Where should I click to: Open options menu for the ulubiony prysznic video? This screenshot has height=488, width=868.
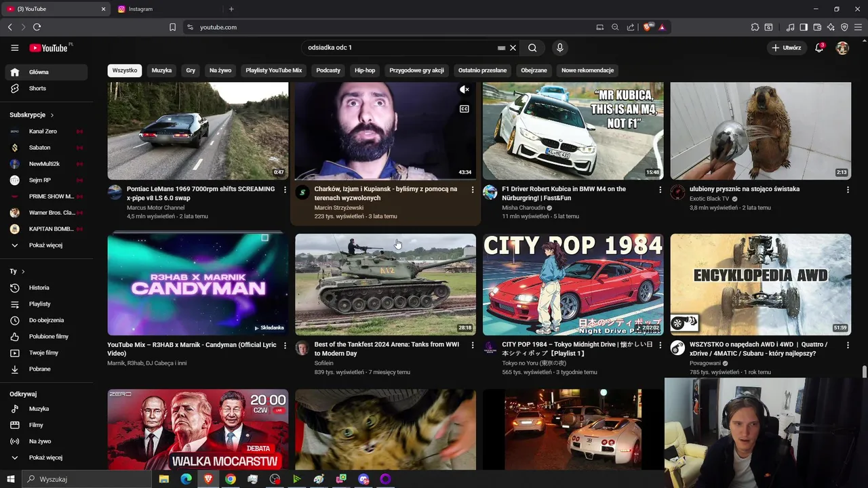(x=848, y=190)
